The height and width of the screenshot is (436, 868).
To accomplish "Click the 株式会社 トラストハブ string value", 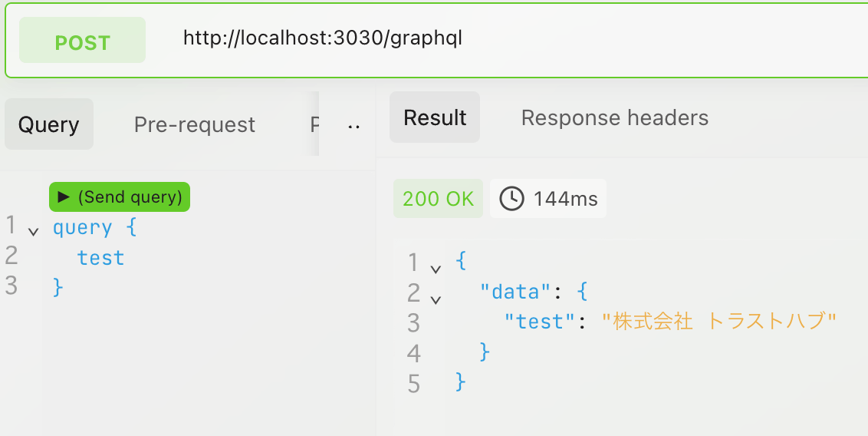I will (x=718, y=321).
